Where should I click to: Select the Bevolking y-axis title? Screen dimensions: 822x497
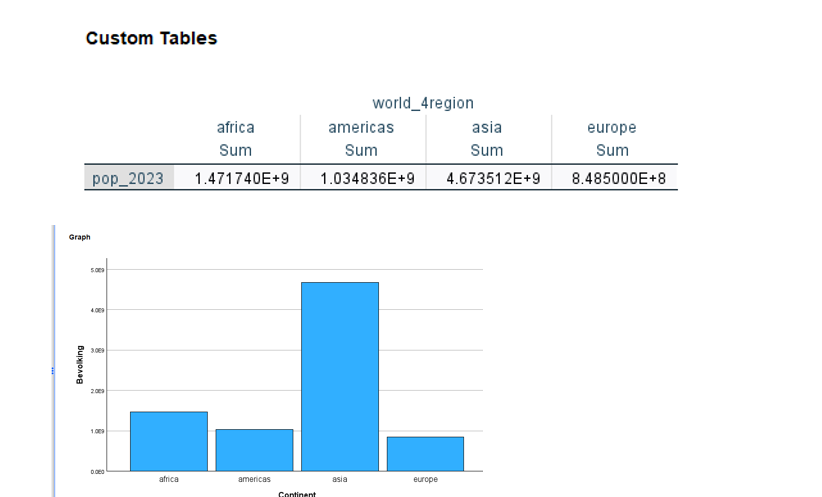[x=80, y=365]
